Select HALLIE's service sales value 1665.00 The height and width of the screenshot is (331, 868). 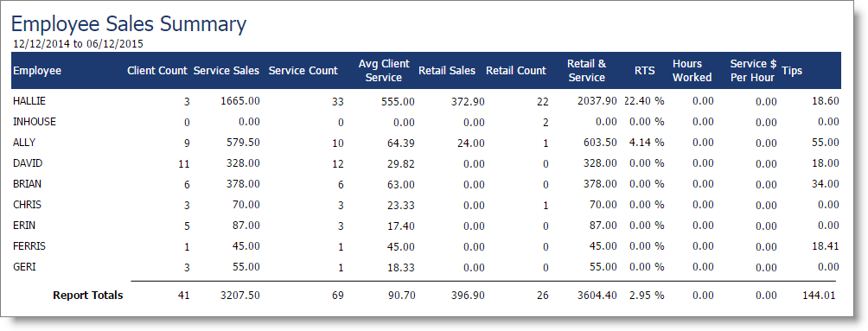243,101
